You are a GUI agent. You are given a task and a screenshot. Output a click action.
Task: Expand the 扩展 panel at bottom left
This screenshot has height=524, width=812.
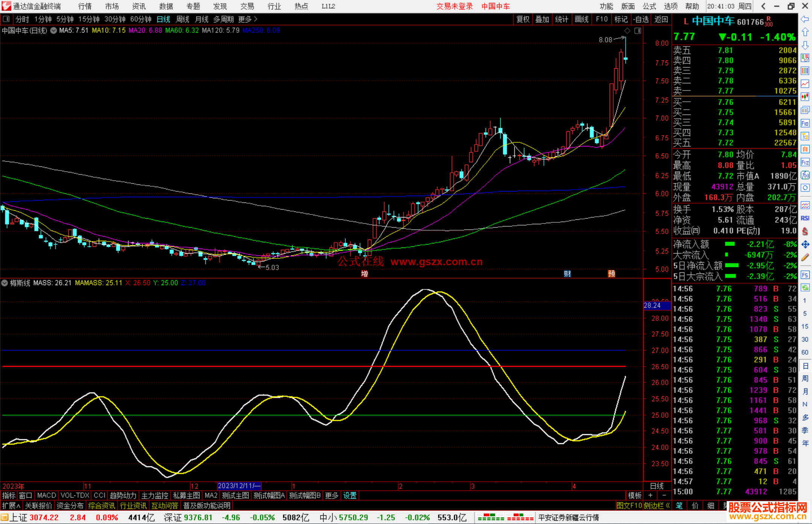(11, 506)
